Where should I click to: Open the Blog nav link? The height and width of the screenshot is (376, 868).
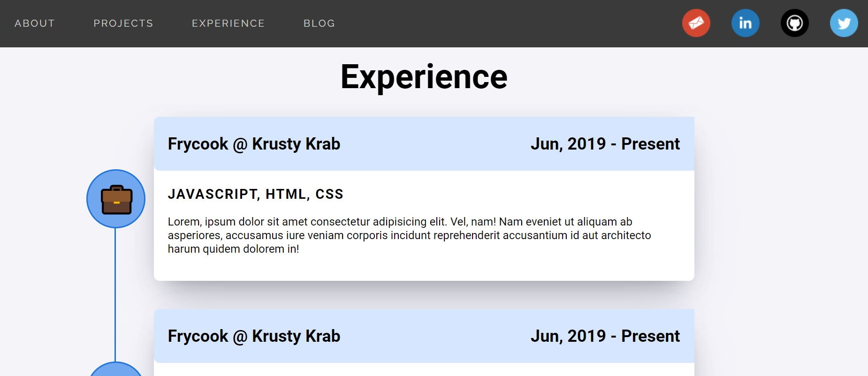point(319,23)
